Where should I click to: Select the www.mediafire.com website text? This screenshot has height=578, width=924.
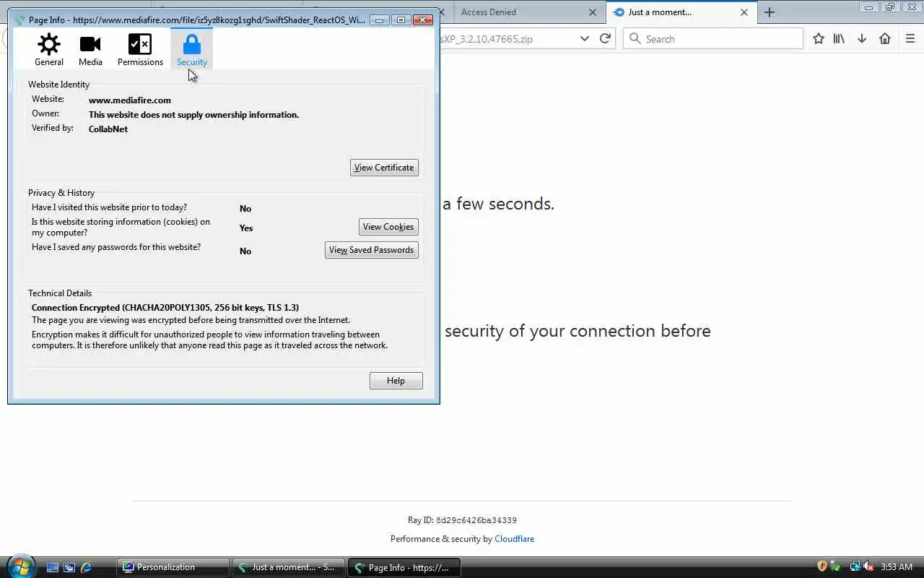130,100
